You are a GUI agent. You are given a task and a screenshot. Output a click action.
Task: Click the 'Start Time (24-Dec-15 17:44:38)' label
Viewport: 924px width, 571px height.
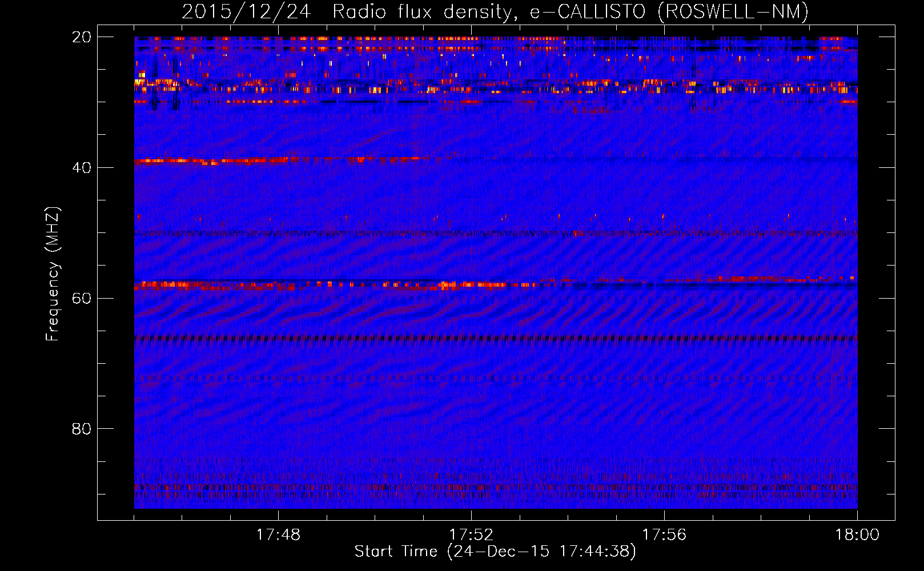click(495, 552)
